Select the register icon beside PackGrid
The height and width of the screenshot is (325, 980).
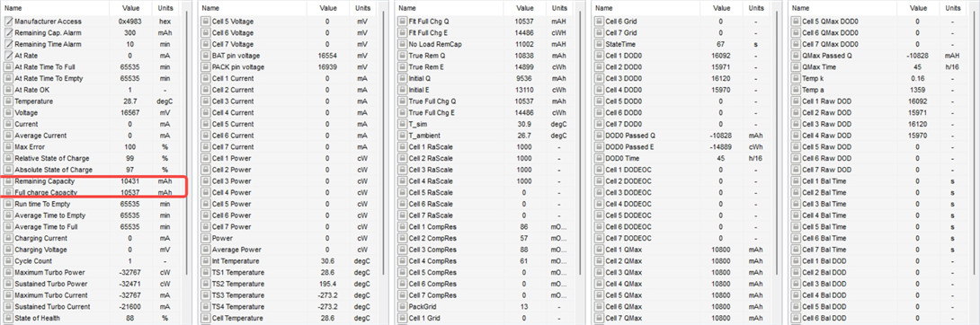pos(402,306)
